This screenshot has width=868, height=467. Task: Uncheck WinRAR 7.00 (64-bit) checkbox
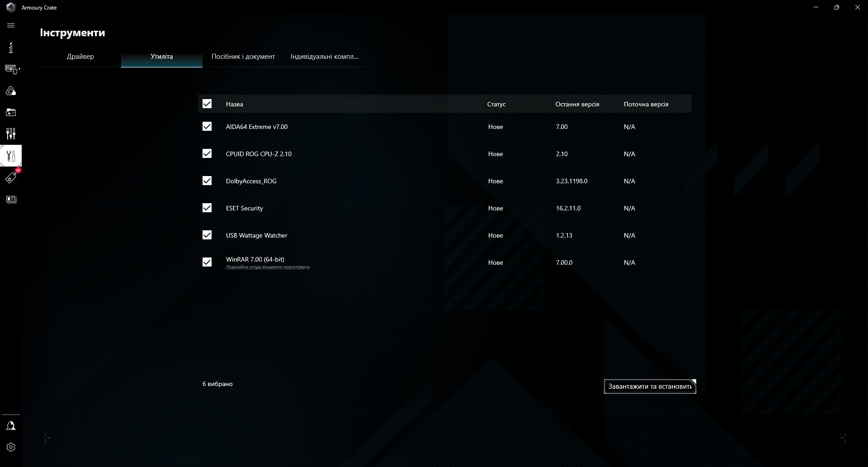[207, 262]
